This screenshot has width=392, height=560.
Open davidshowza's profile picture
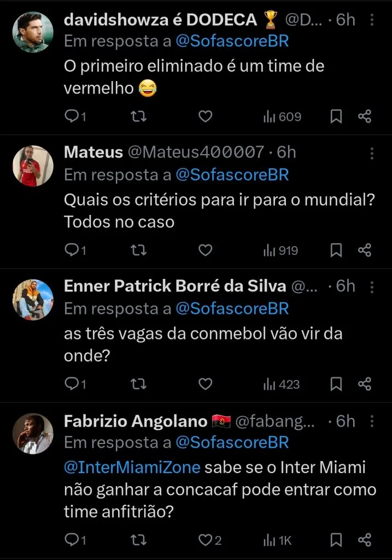(x=33, y=32)
